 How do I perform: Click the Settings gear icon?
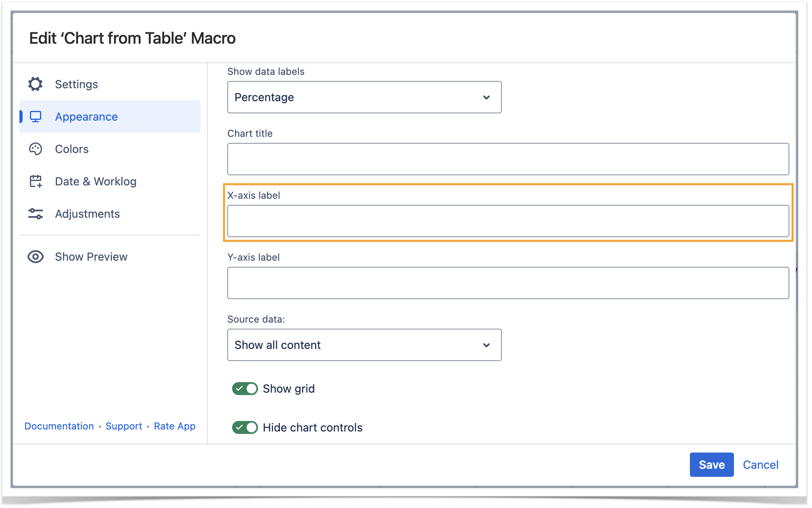(x=36, y=84)
